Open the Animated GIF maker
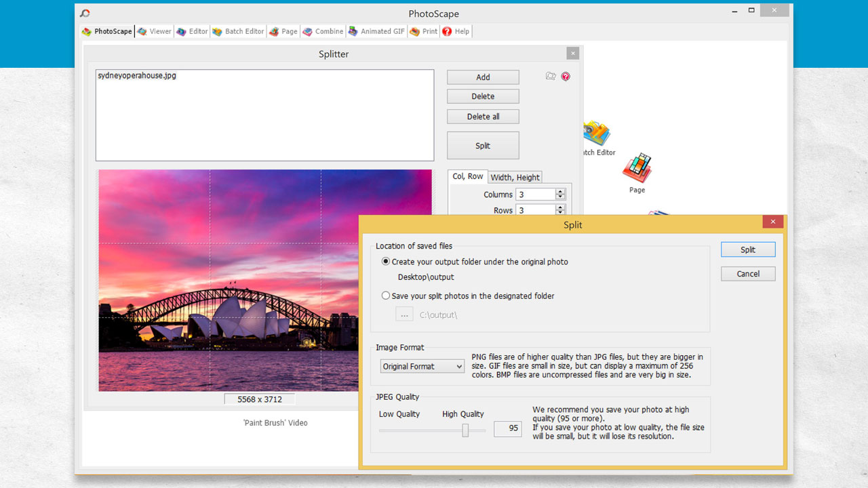Viewport: 868px width, 488px height. pyautogui.click(x=376, y=31)
